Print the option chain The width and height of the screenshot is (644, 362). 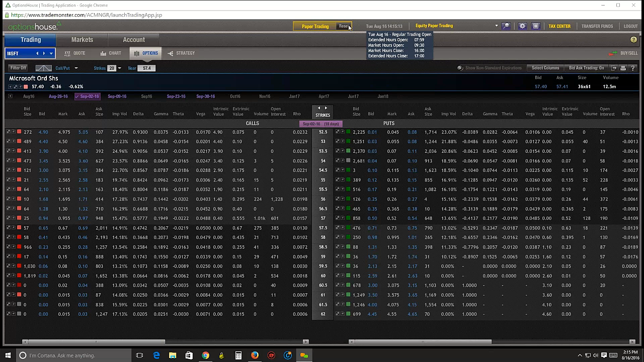pyautogui.click(x=623, y=68)
